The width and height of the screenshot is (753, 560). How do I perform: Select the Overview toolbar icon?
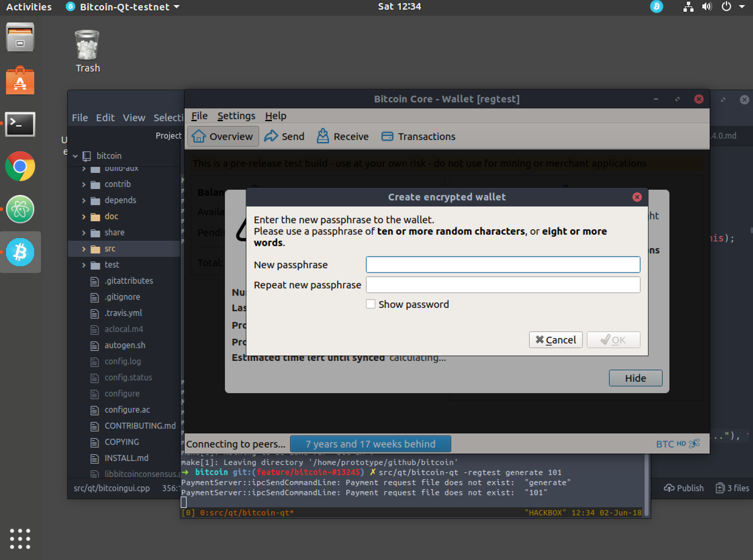pos(223,136)
